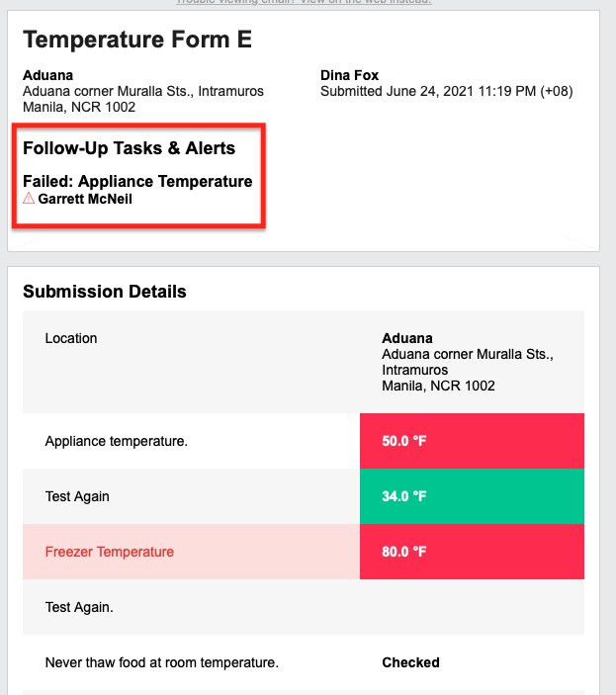Select the Garrett McNeil assignee name
The image size is (616, 695).
(85, 199)
